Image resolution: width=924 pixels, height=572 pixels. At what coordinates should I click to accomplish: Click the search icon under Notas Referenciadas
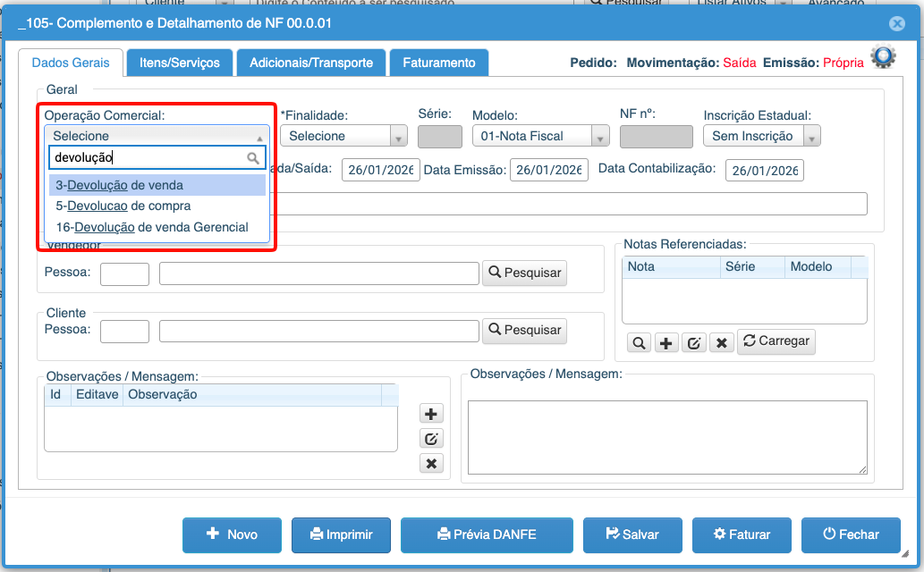coord(640,342)
